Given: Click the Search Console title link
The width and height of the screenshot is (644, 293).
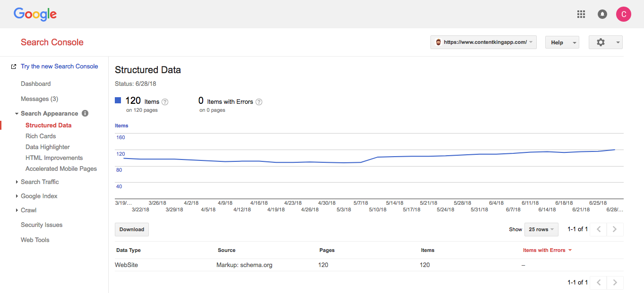Looking at the screenshot, I should tap(52, 42).
